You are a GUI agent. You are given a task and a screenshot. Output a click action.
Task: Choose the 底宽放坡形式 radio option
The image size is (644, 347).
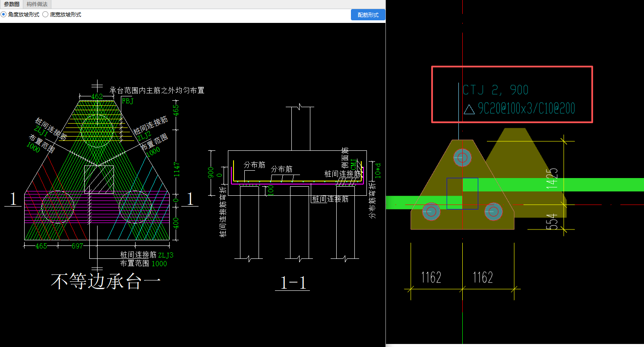pos(62,15)
